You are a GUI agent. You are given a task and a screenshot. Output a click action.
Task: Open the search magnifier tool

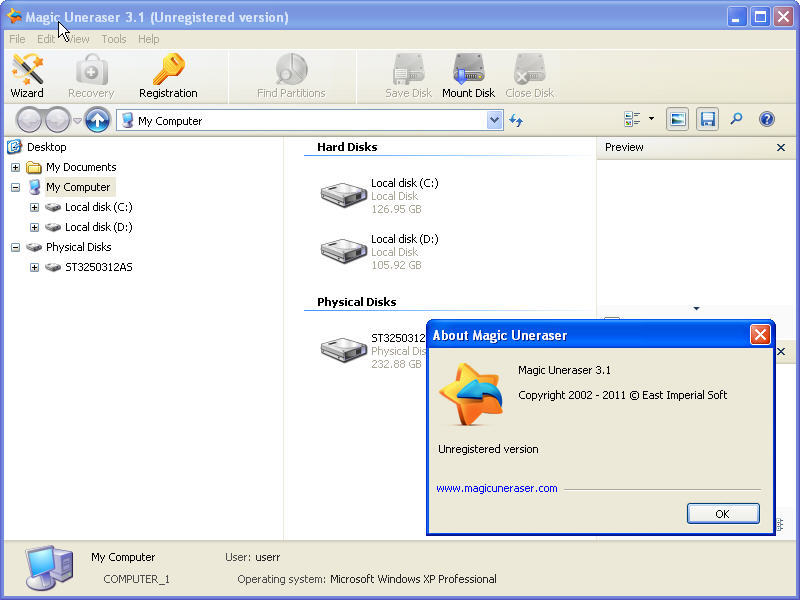[736, 119]
